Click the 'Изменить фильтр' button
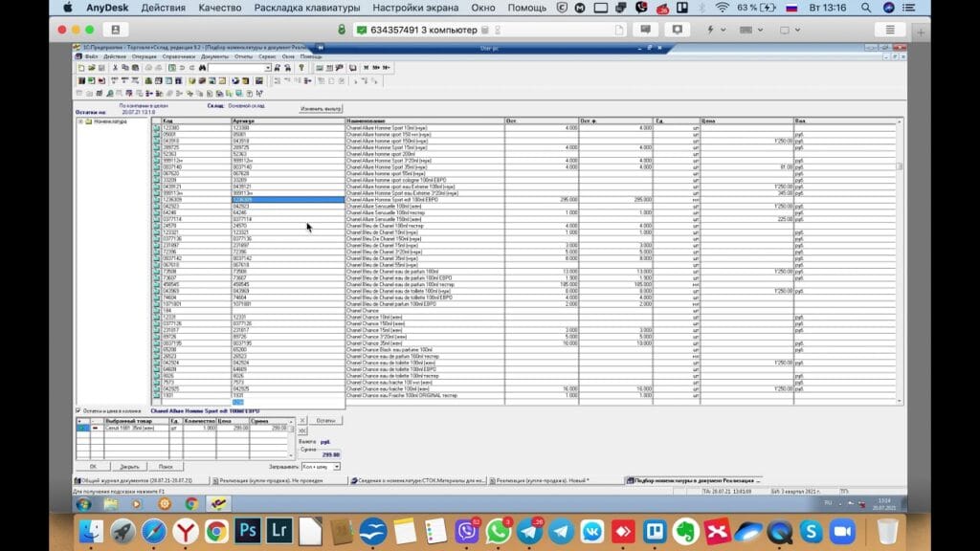 click(x=320, y=109)
